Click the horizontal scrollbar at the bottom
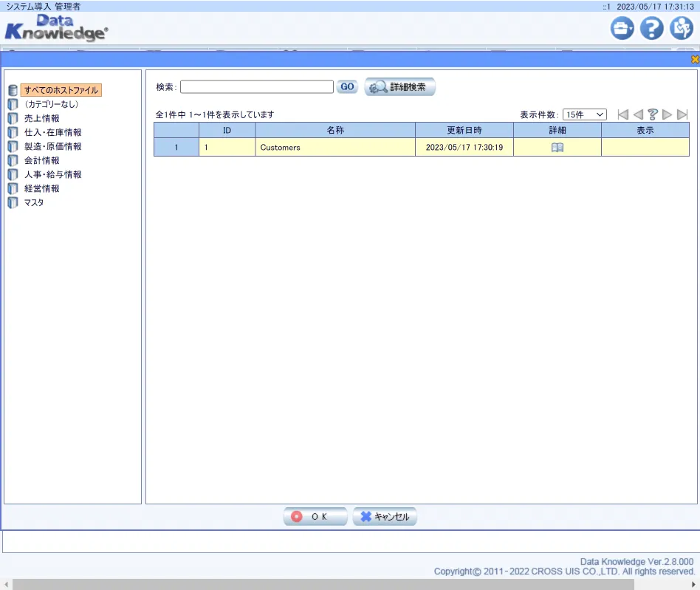Image resolution: width=700 pixels, height=590 pixels. coord(349,584)
